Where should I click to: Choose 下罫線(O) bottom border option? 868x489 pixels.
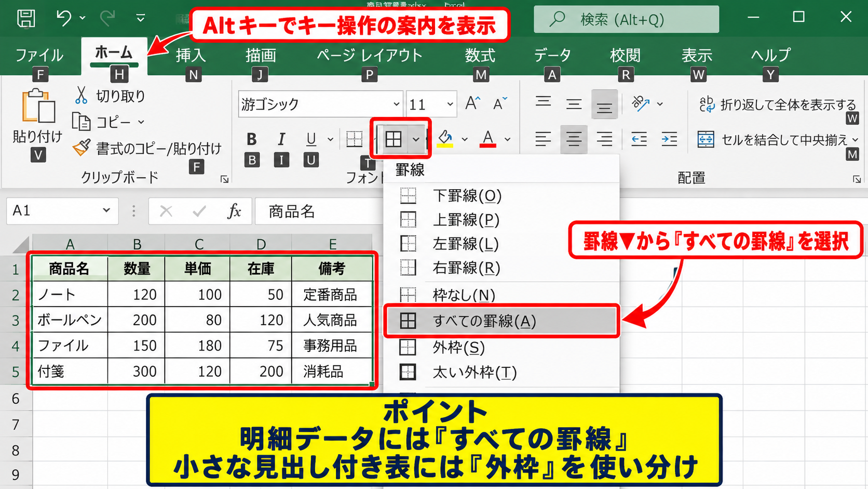(x=501, y=196)
